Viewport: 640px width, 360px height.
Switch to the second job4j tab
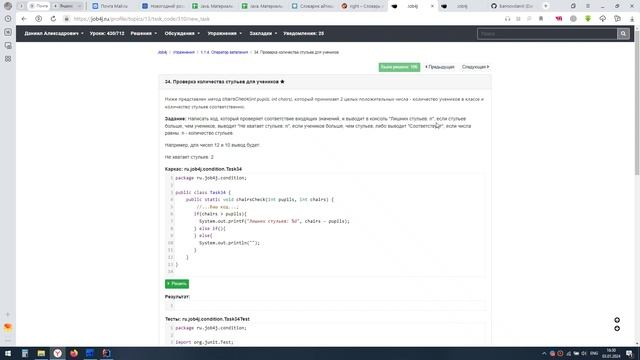coord(461,6)
